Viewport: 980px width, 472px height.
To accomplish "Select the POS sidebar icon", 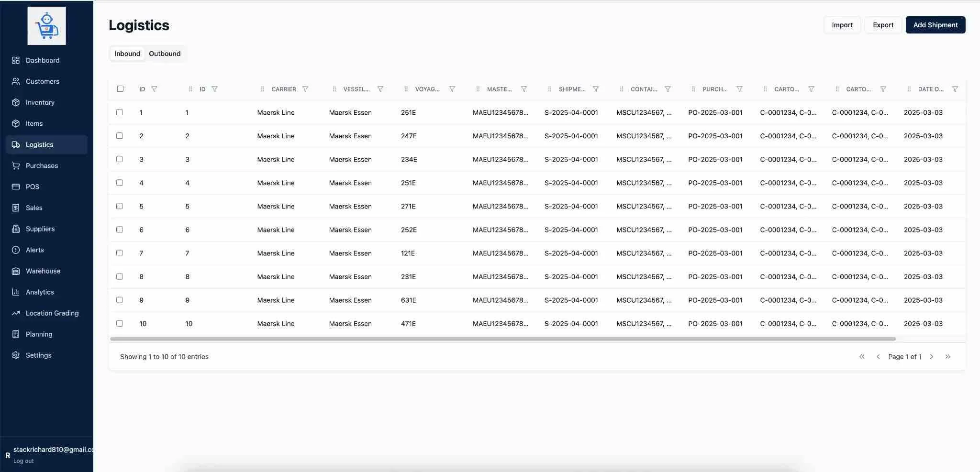I will click(x=15, y=187).
